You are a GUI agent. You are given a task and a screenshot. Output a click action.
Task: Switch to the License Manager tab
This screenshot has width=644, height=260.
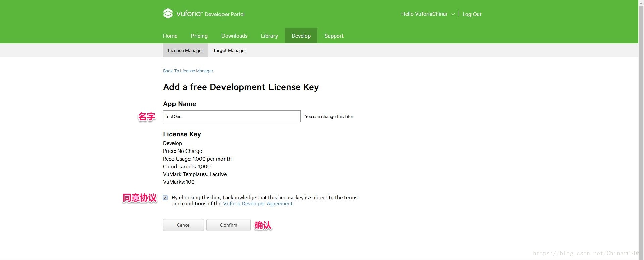click(186, 50)
